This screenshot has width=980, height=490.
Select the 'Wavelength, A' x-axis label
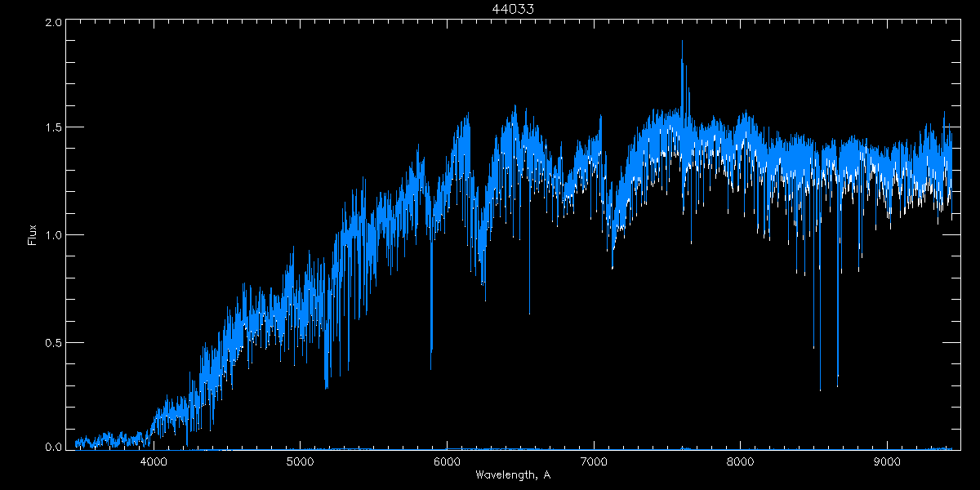tap(513, 474)
